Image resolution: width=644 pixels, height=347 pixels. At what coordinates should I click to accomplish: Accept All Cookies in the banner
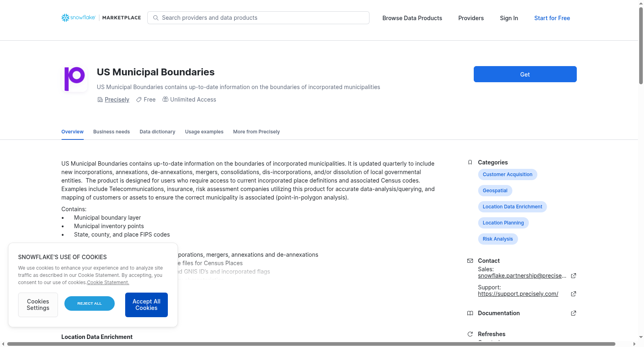[x=147, y=305]
